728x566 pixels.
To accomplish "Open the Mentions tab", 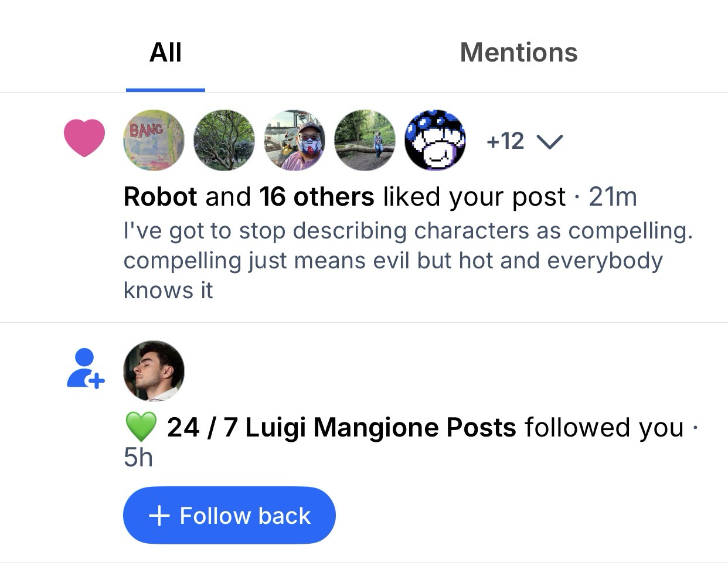I will (x=518, y=53).
